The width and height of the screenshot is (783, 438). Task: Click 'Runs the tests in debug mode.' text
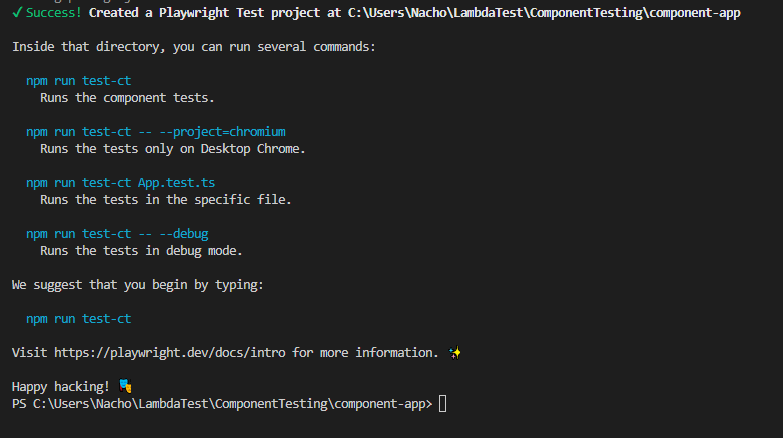tap(142, 251)
